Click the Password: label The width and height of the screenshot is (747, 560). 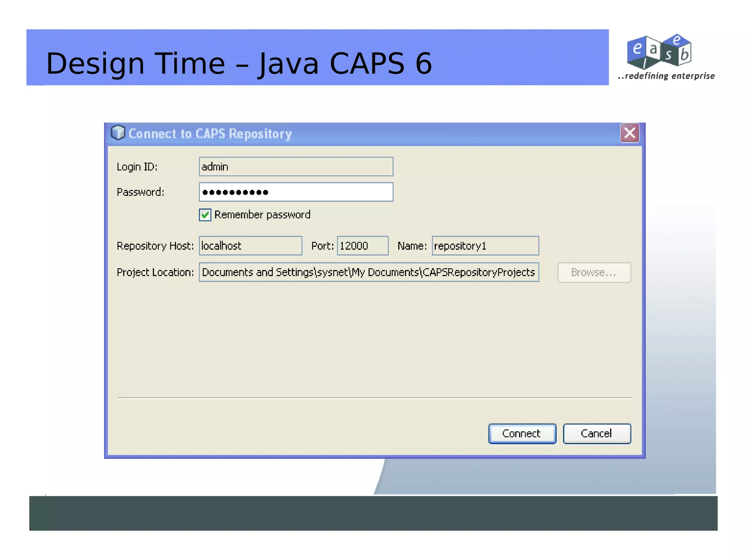(140, 192)
